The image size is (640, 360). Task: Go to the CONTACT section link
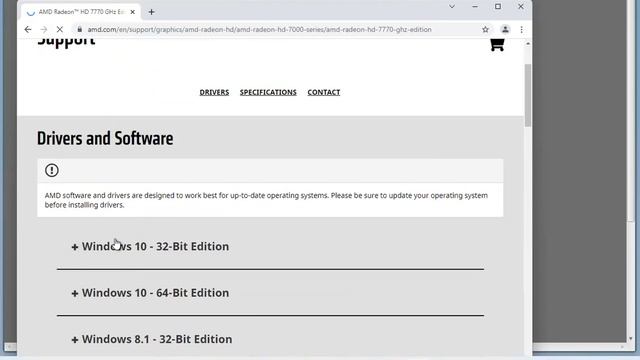pos(324,92)
